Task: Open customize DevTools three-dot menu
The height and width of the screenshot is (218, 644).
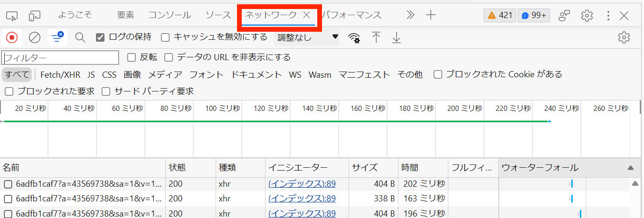Action: [608, 16]
